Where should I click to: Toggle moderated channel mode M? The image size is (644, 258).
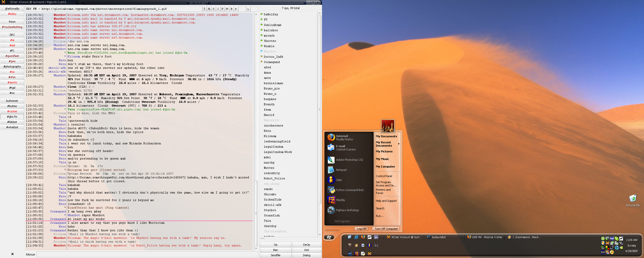click(227, 9)
